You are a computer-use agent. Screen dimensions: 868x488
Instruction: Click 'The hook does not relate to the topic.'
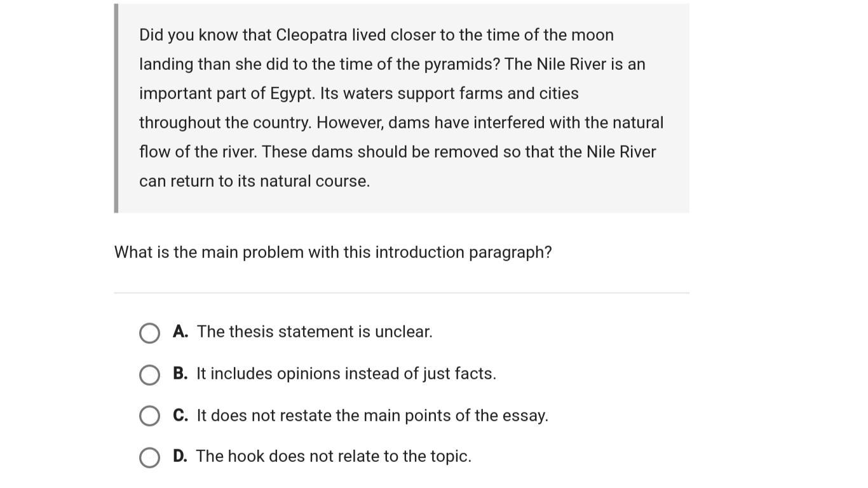pyautogui.click(x=334, y=456)
